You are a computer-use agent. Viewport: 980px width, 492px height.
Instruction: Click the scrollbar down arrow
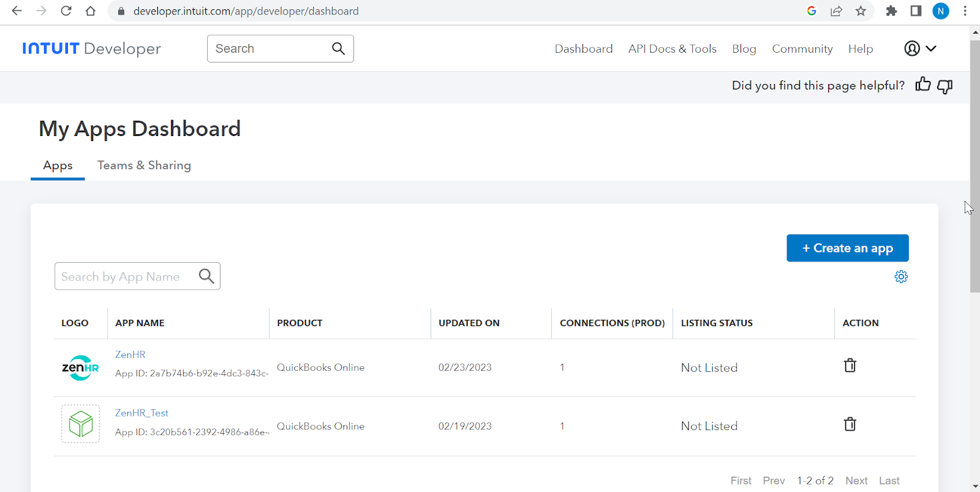(x=974, y=486)
